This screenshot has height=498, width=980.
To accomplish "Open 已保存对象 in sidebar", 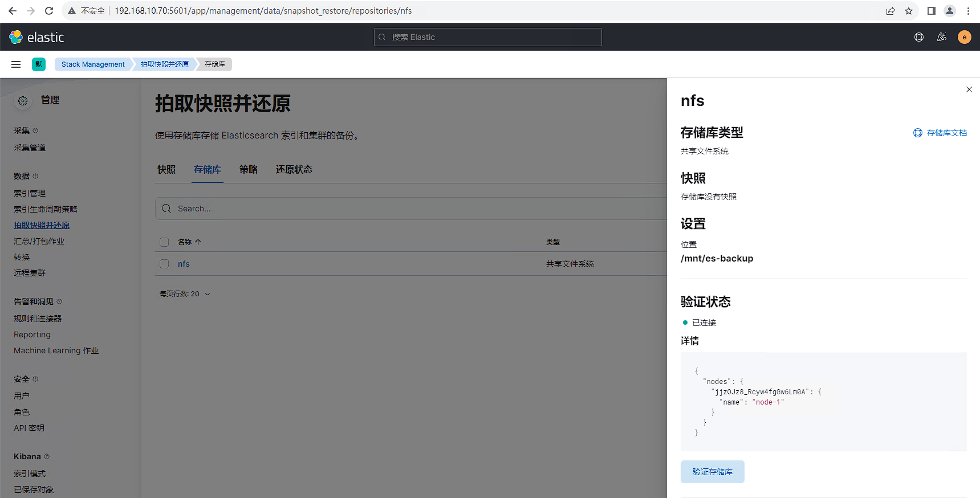I will [x=34, y=489].
